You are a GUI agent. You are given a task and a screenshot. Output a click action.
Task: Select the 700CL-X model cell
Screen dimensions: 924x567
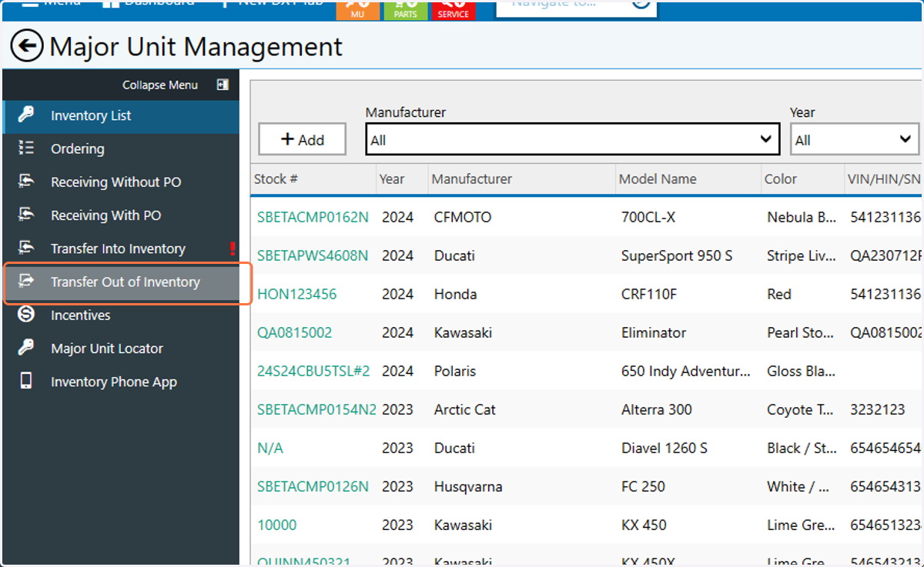(648, 217)
